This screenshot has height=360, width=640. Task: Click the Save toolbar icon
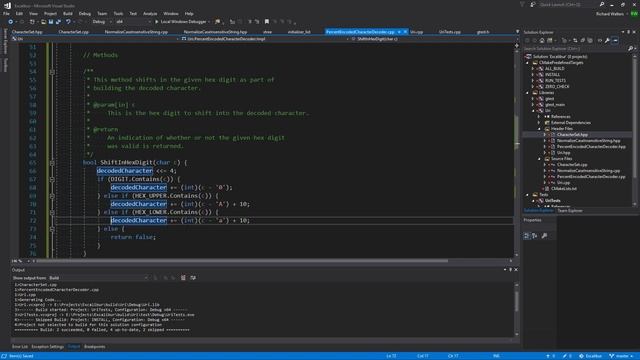coord(51,22)
